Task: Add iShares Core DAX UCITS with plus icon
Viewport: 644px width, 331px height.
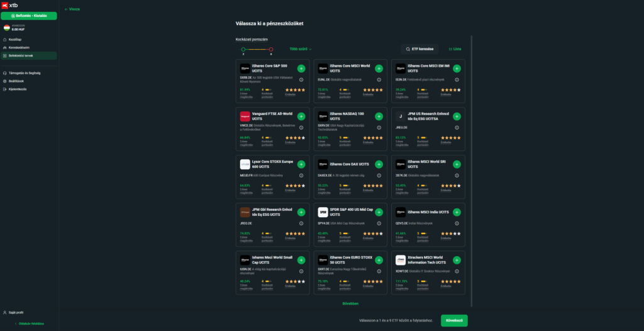Action: point(379,164)
